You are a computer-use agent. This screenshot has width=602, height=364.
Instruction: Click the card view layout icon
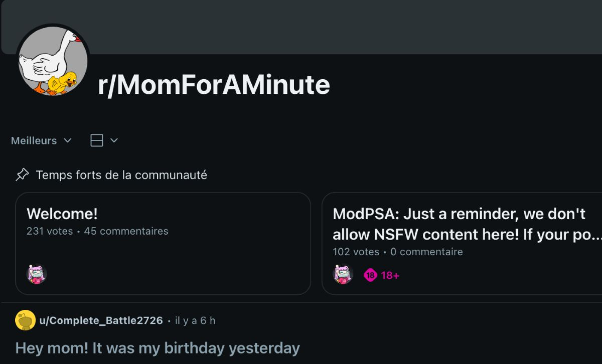pyautogui.click(x=97, y=140)
